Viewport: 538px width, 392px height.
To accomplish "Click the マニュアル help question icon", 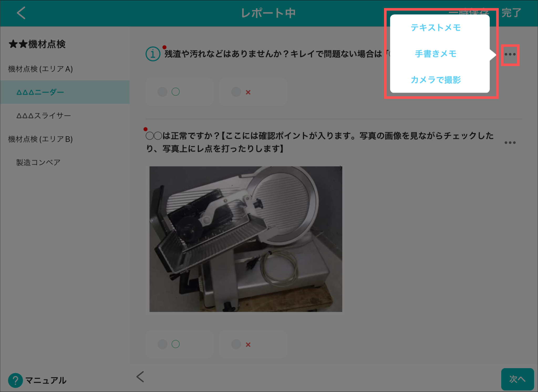I will pyautogui.click(x=15, y=380).
